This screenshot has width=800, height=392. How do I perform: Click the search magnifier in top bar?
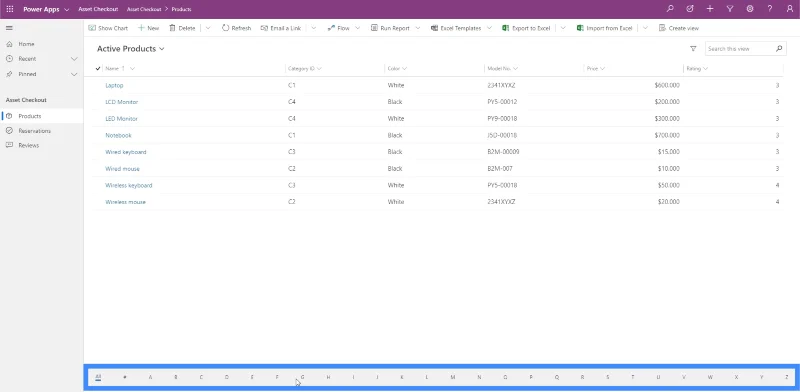pyautogui.click(x=670, y=9)
